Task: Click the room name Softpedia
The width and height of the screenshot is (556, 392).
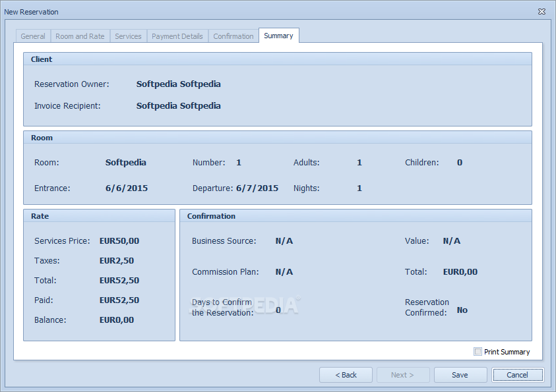Action: coord(125,163)
